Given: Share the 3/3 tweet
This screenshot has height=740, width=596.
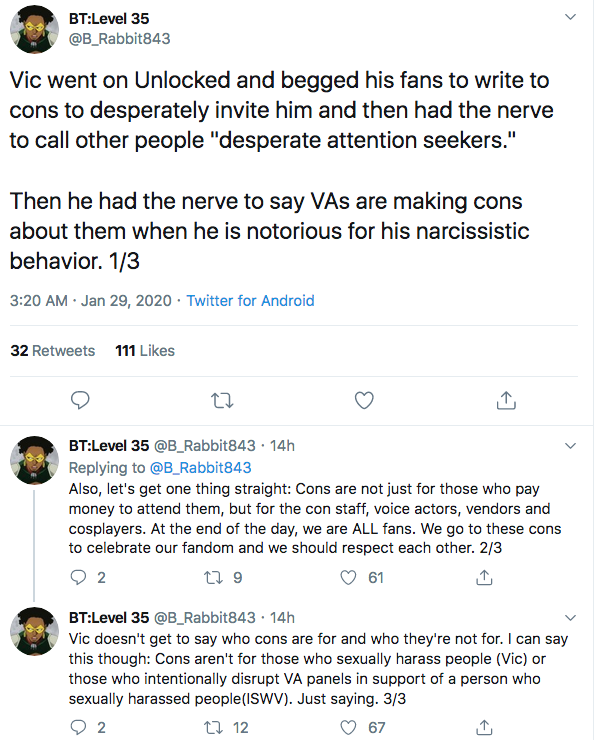Looking at the screenshot, I should 484,727.
